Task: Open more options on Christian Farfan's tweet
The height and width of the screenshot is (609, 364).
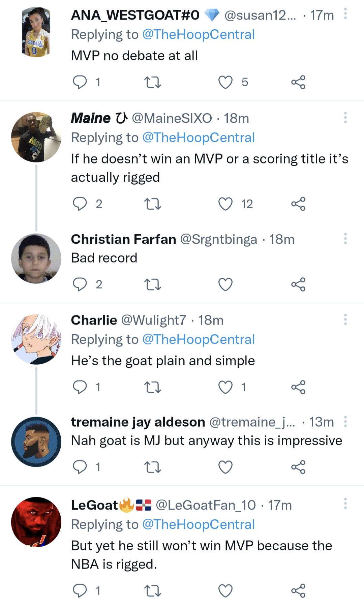Action: 345,239
